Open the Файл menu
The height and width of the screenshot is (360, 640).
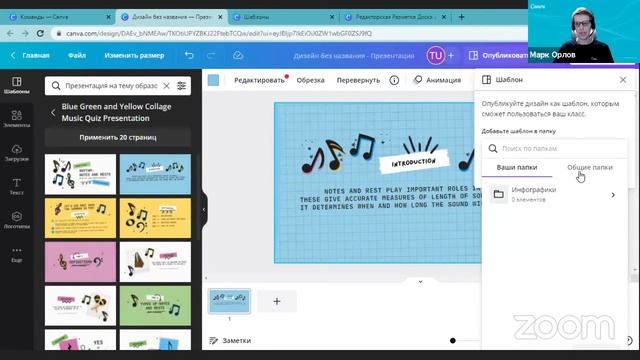(x=77, y=56)
